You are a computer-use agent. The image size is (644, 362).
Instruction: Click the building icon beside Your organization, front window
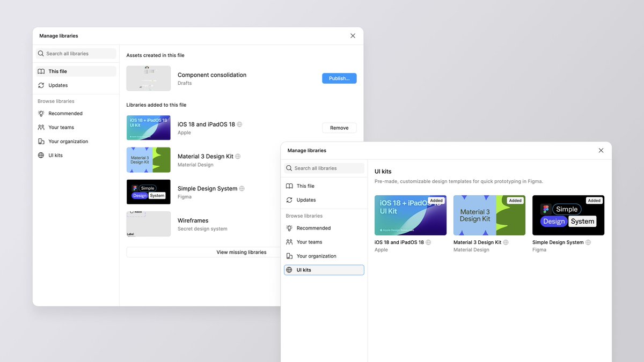pos(289,256)
